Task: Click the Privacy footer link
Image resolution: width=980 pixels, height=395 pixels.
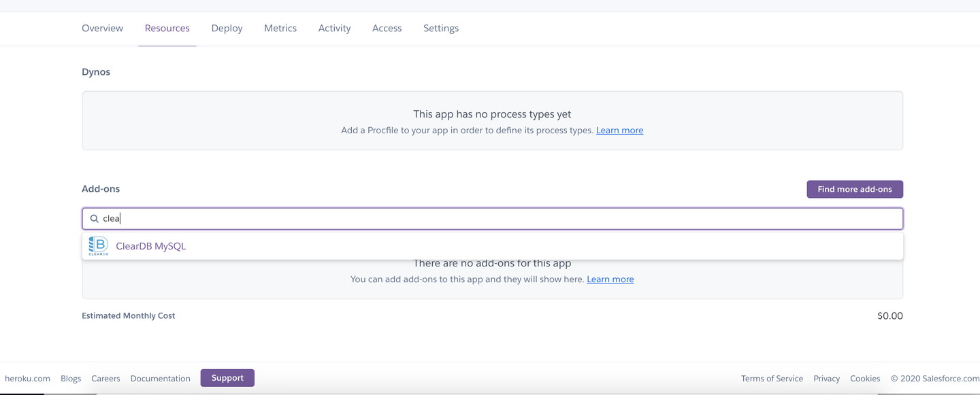Action: point(826,379)
